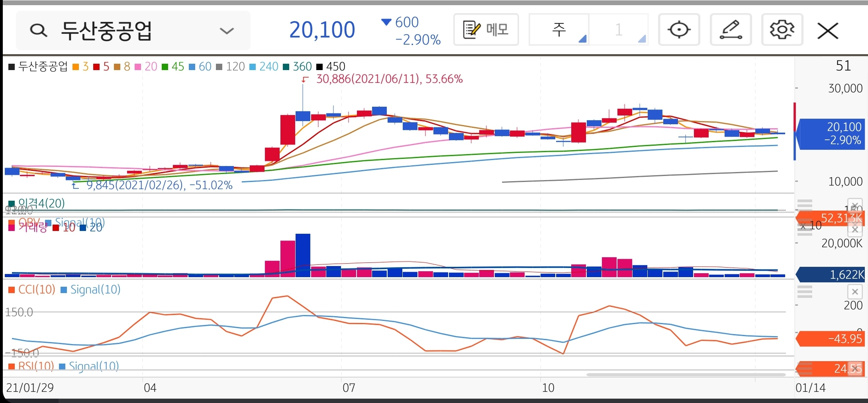Click the horizontal chart scrollbar
868x403 pixels.
[x=686, y=375]
